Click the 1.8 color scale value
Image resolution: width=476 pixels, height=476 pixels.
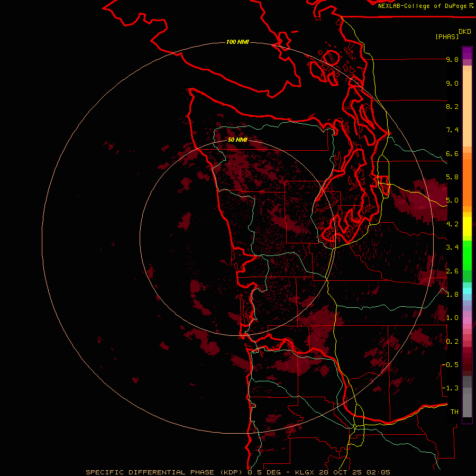click(452, 295)
